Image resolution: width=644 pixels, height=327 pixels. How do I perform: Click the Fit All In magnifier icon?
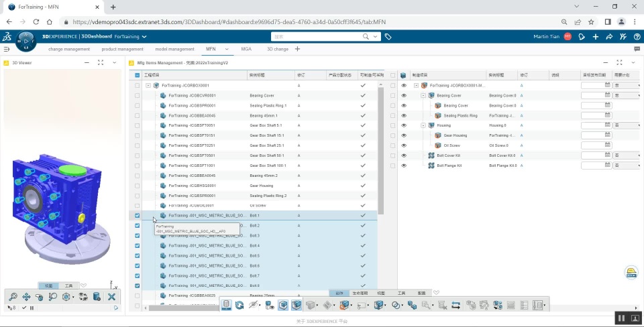[x=13, y=297]
